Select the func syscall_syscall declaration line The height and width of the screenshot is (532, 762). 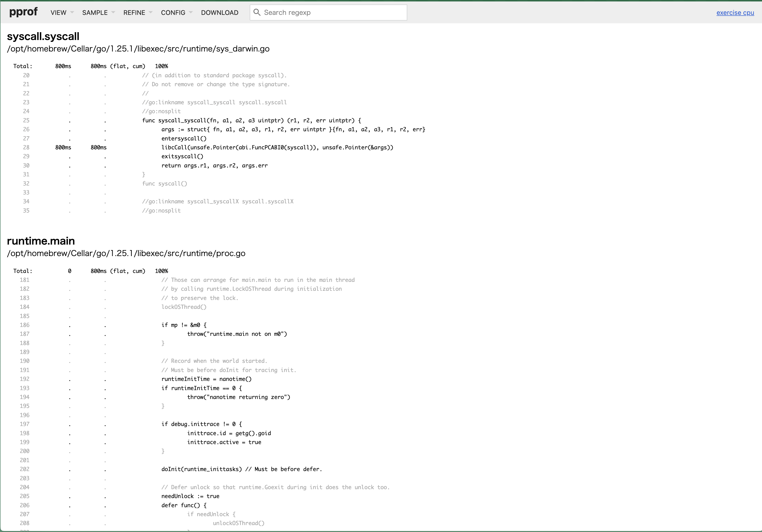point(251,120)
